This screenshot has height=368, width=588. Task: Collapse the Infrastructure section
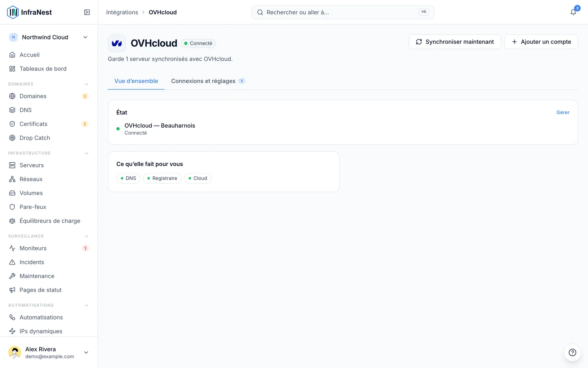click(86, 153)
